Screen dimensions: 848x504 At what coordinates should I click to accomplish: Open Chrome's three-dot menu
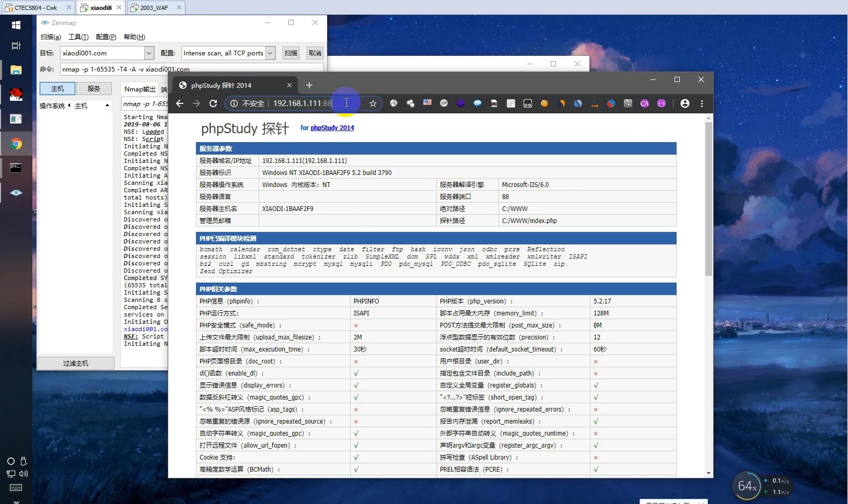[x=702, y=103]
